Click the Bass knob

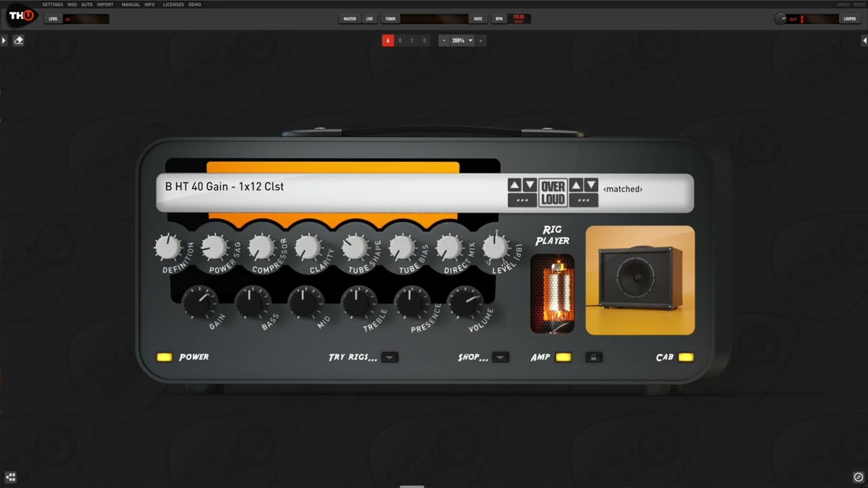[x=252, y=302]
